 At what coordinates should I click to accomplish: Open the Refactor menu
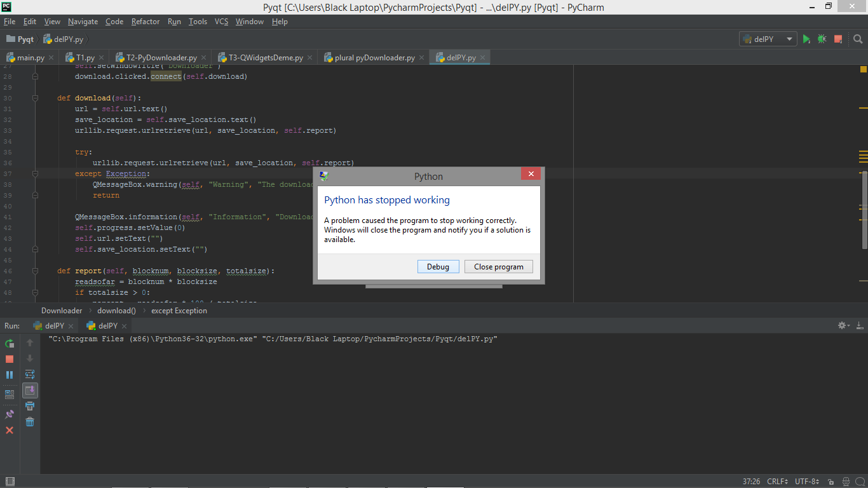point(146,22)
